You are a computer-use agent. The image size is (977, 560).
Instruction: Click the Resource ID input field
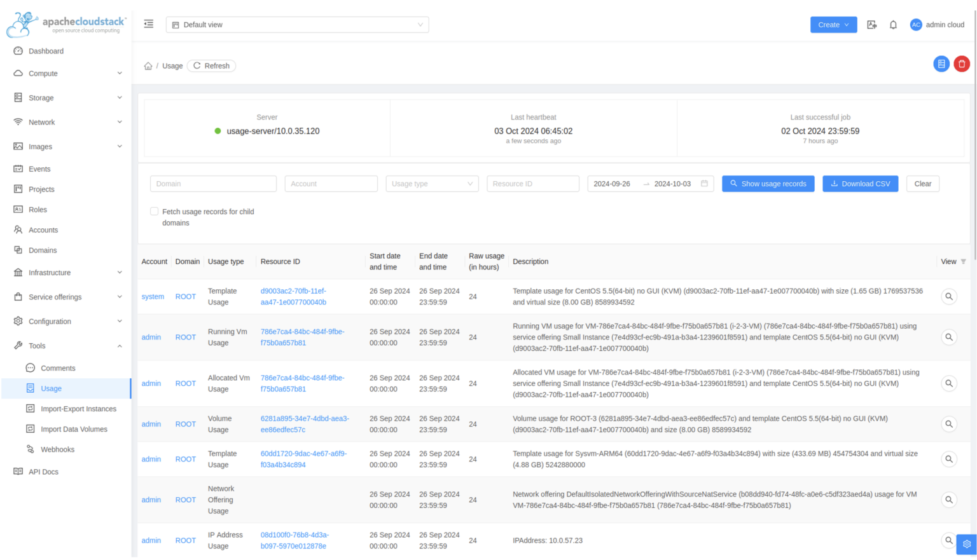pyautogui.click(x=532, y=183)
